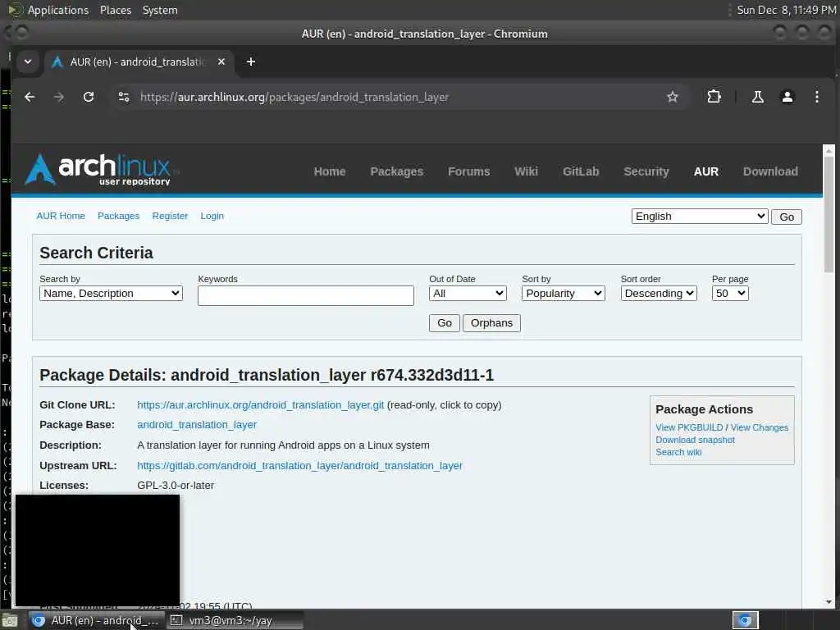
Task: Close the AUR android_translation_layer tab
Action: 221,62
